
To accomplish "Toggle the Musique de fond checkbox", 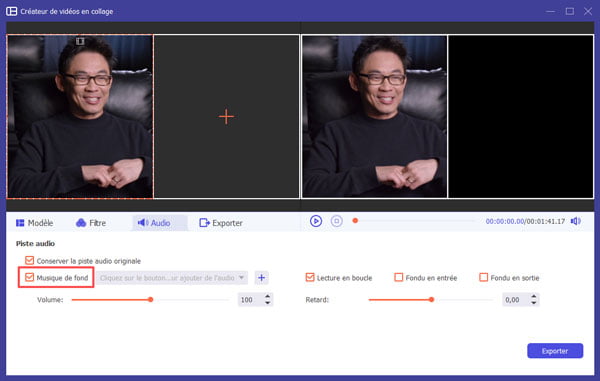I will point(29,277).
